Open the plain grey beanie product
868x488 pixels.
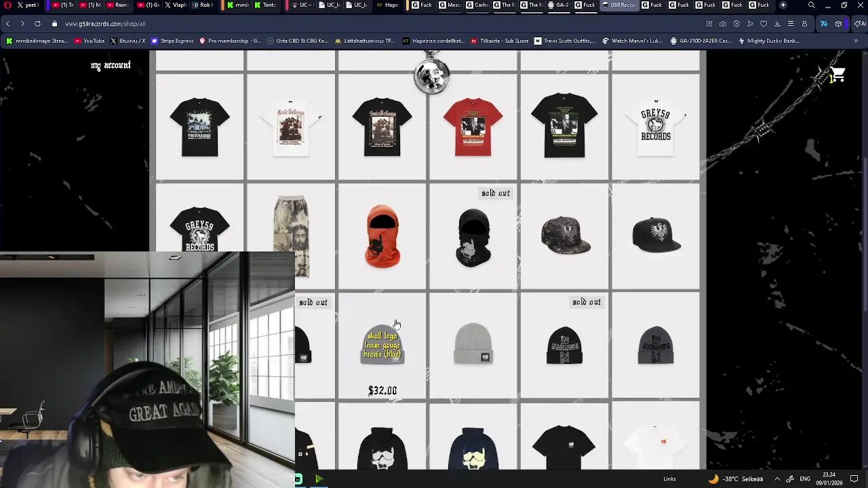click(x=473, y=346)
